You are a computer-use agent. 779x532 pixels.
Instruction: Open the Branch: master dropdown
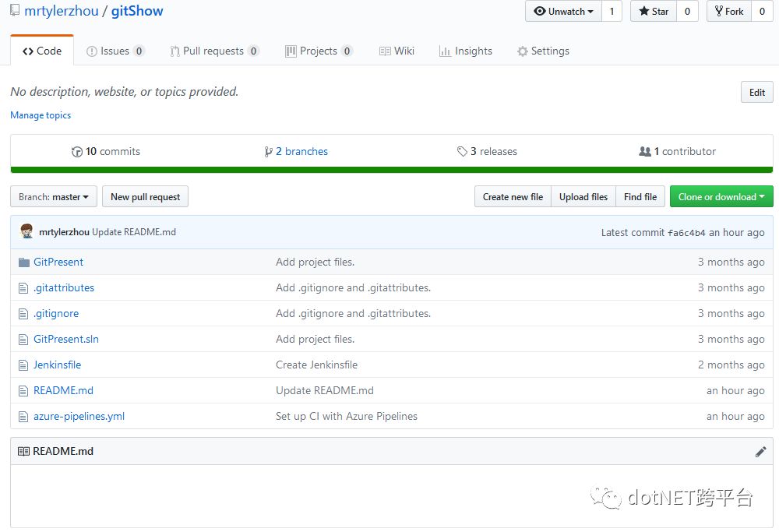pyautogui.click(x=54, y=197)
